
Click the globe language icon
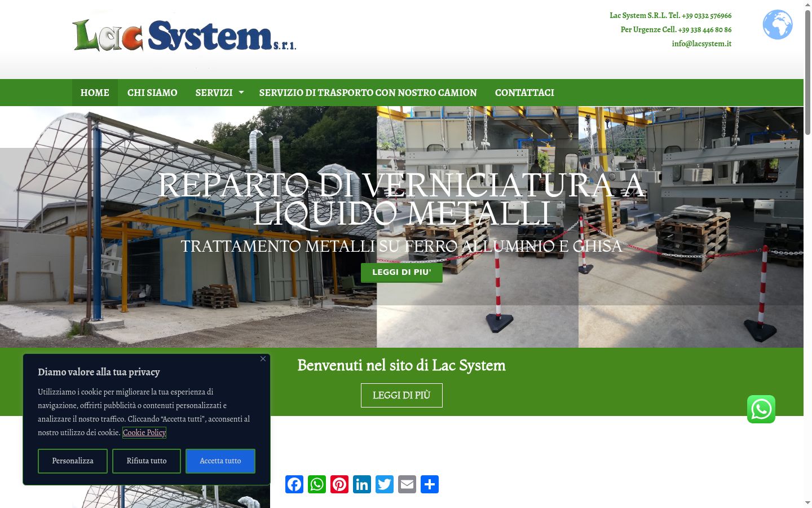778,24
